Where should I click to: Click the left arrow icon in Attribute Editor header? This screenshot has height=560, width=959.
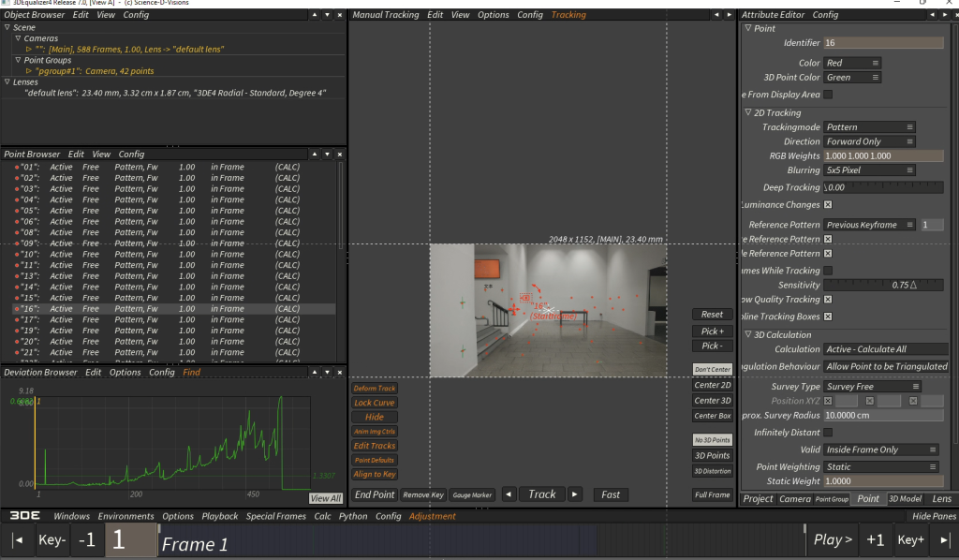935,15
